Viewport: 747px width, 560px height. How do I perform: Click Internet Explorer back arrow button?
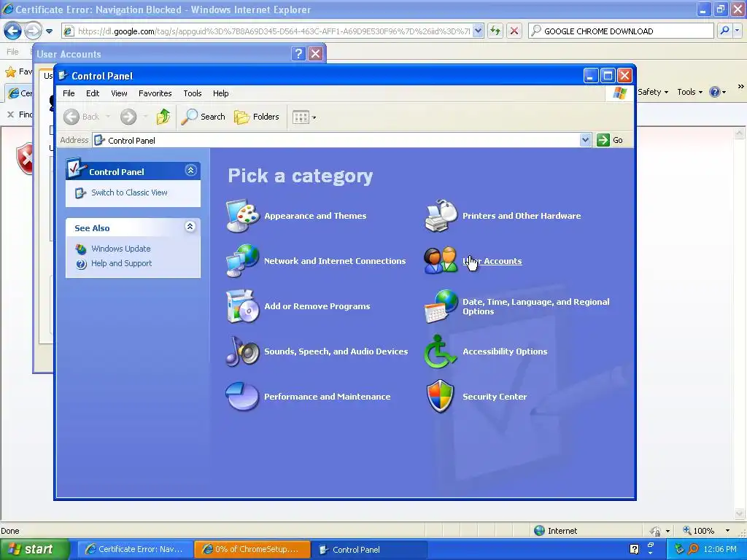point(12,31)
